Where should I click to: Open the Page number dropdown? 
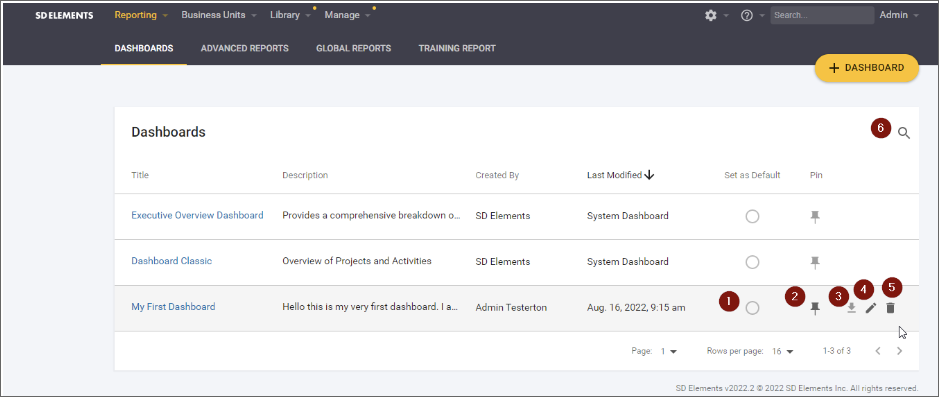[669, 351]
